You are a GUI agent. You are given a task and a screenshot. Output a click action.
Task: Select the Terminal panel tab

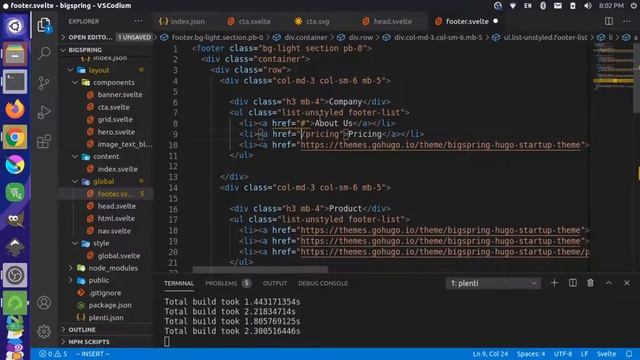(x=179, y=283)
